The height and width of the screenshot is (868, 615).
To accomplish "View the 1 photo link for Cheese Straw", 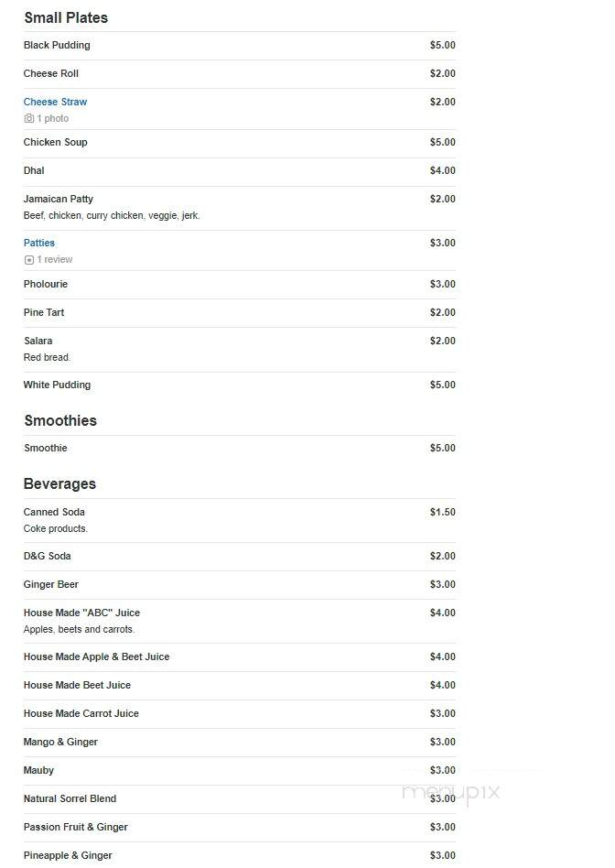I will (x=52, y=118).
